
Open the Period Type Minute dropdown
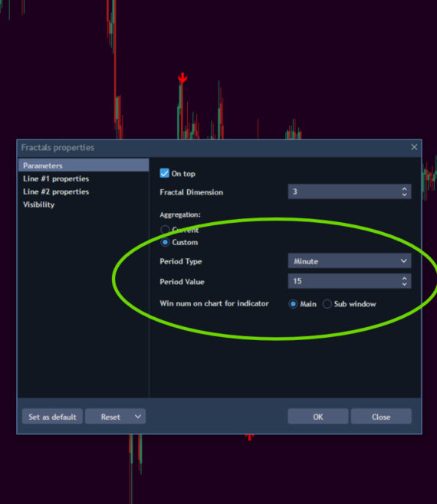350,261
